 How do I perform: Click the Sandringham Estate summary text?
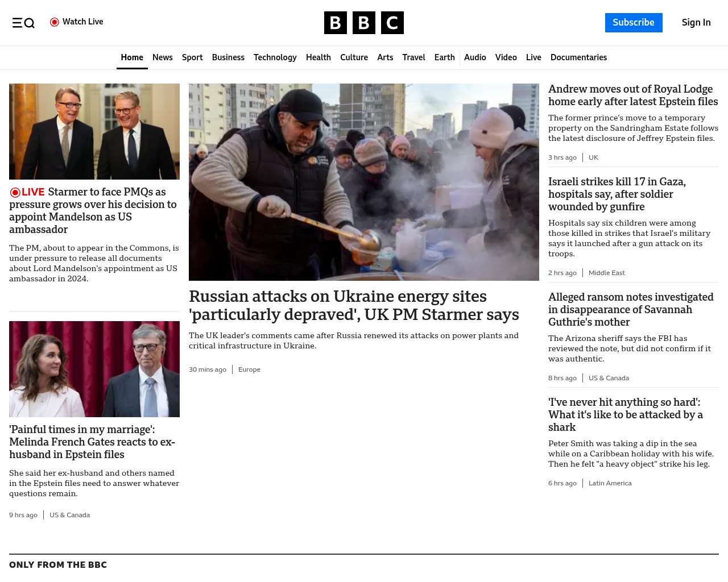tap(633, 128)
